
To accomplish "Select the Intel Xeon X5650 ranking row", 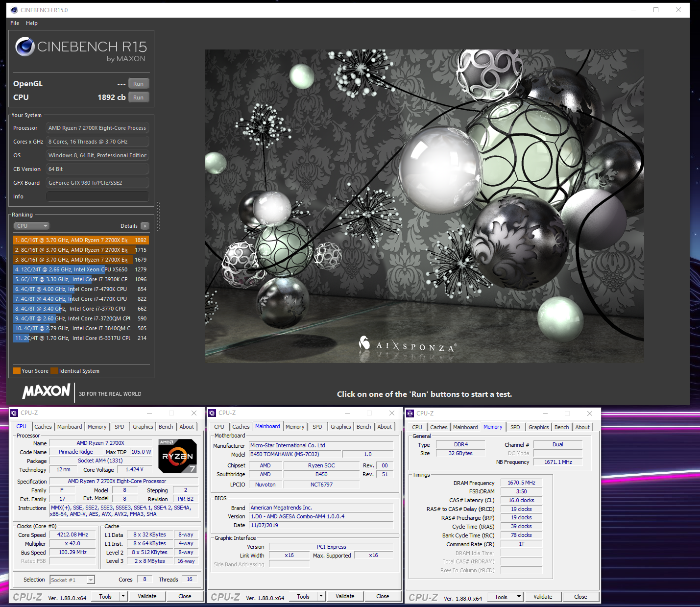I will [x=81, y=269].
